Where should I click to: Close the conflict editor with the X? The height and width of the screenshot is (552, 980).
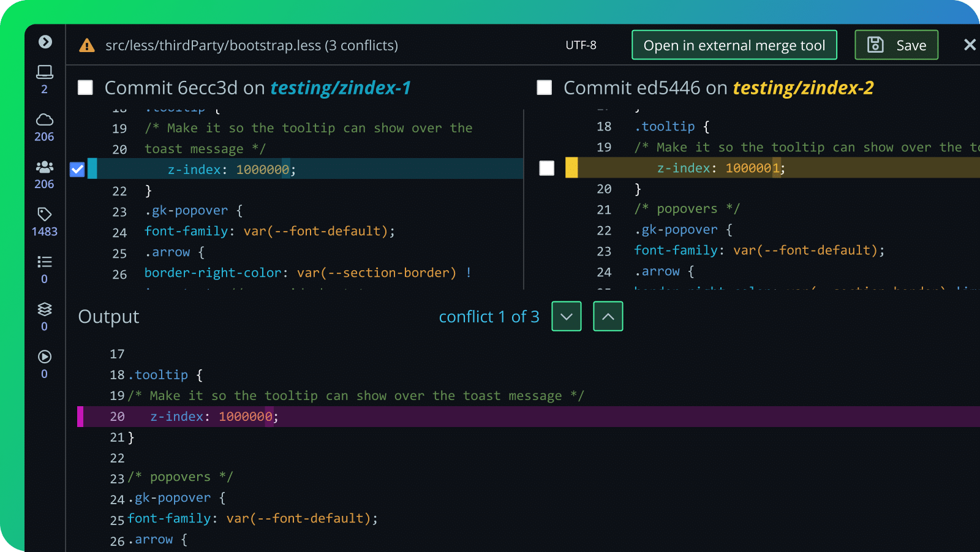pyautogui.click(x=970, y=45)
